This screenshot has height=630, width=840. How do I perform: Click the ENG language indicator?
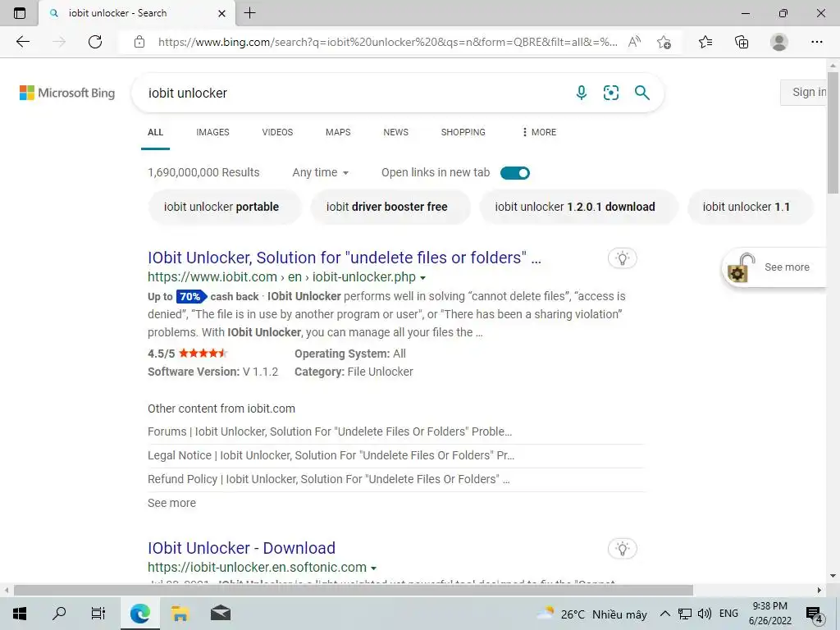click(x=728, y=614)
